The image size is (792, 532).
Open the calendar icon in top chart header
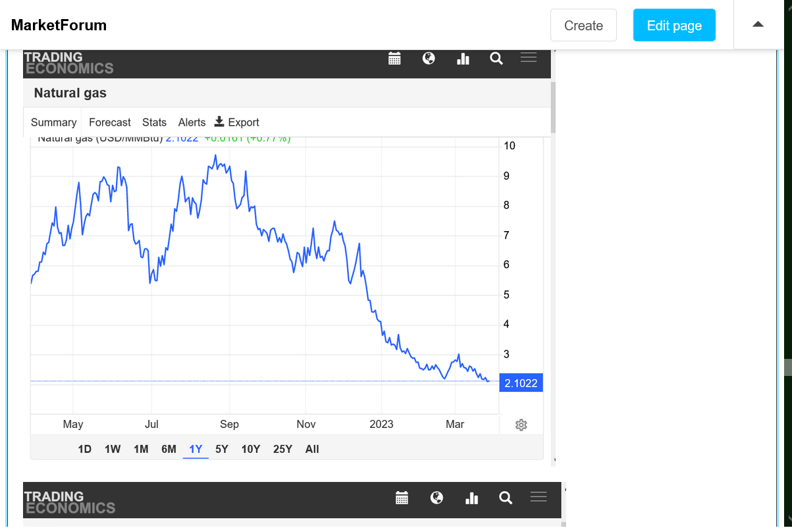tap(394, 59)
